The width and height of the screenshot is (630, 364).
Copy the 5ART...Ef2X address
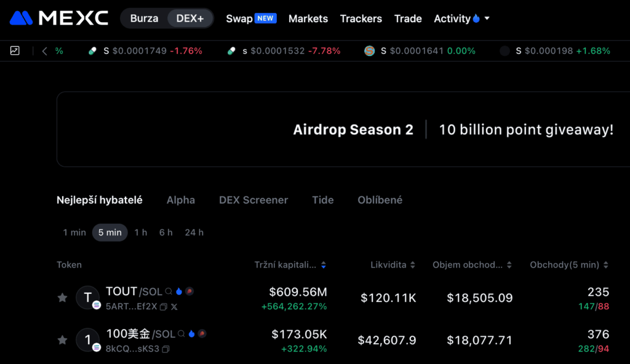(x=163, y=307)
